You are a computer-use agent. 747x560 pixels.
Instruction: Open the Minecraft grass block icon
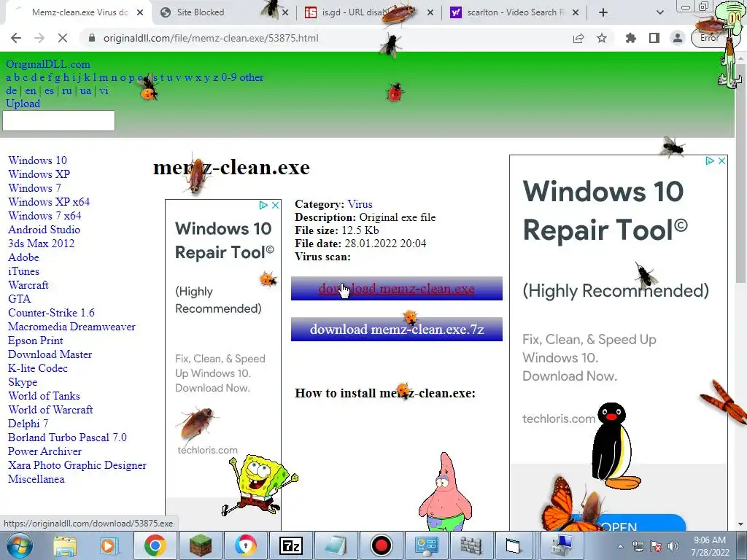coord(200,545)
